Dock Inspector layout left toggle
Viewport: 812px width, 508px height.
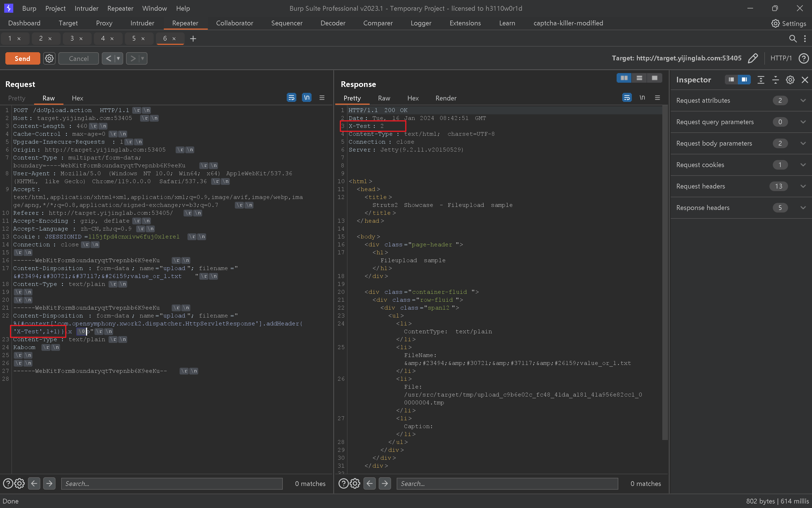[x=731, y=80]
